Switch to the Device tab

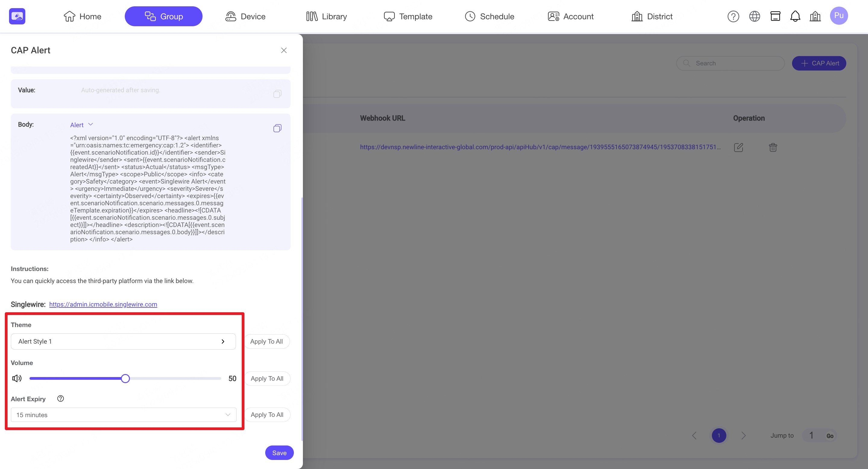coord(245,17)
